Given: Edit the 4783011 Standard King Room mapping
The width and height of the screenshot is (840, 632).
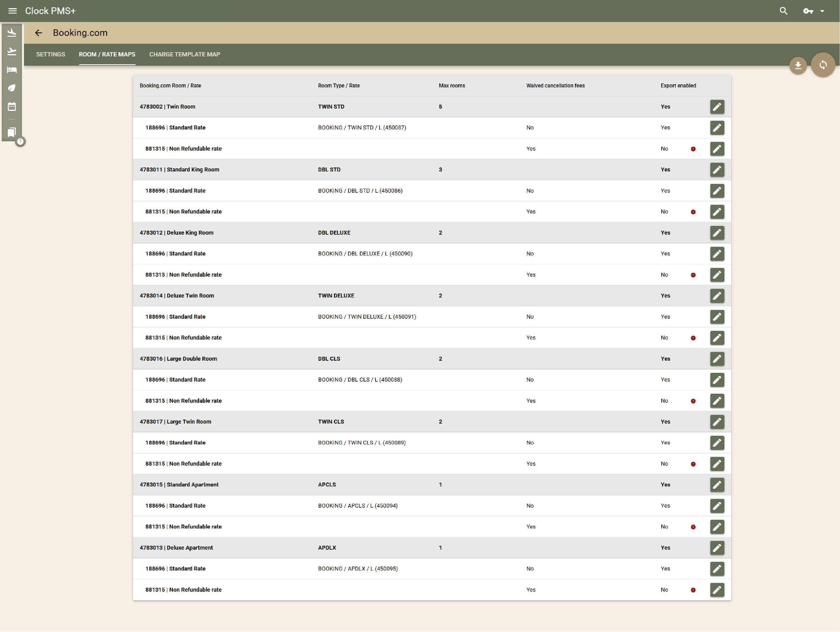Looking at the screenshot, I should point(717,170).
